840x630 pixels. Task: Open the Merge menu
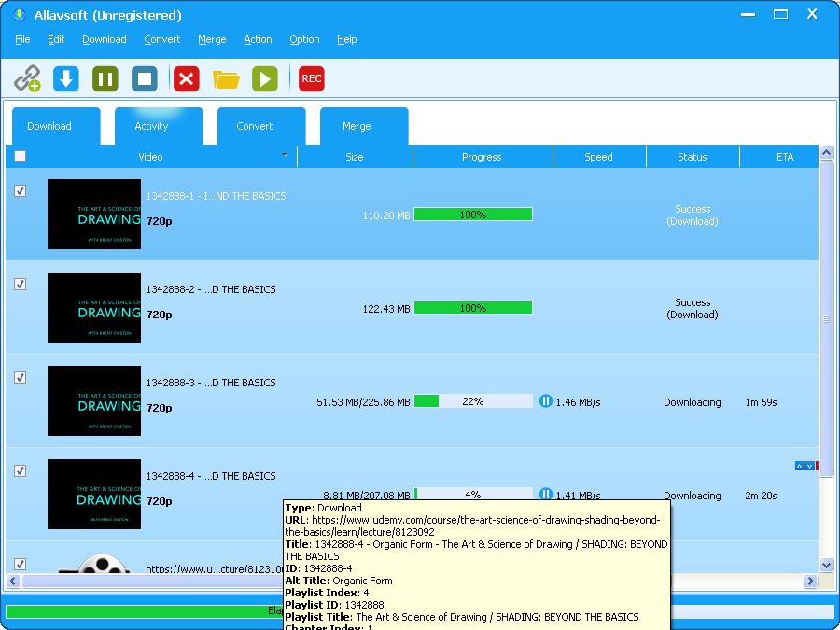tap(212, 39)
